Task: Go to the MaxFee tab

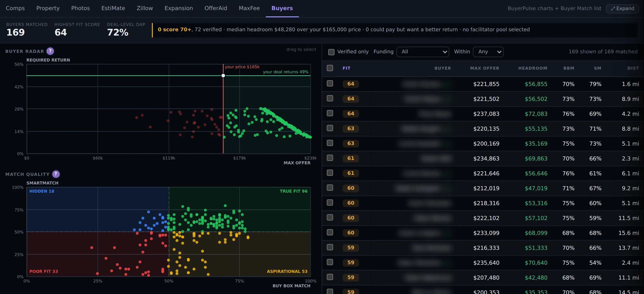Action: (249, 8)
